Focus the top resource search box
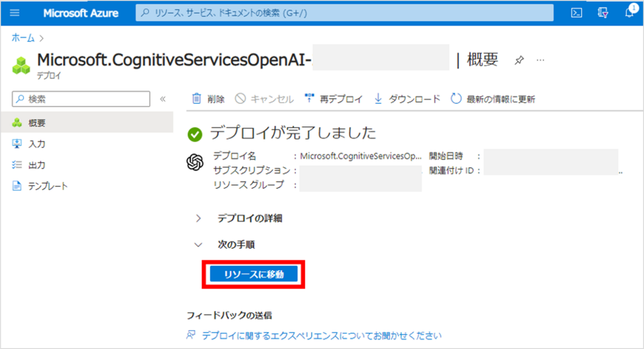This screenshot has height=349, width=644. tap(344, 13)
